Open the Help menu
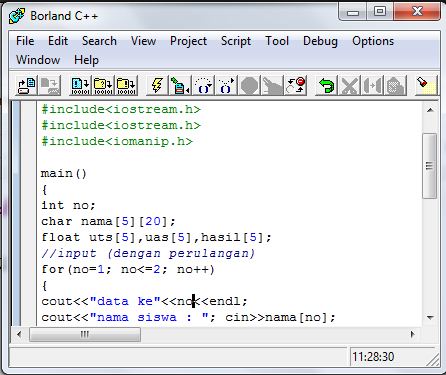446x375 pixels. [x=86, y=60]
